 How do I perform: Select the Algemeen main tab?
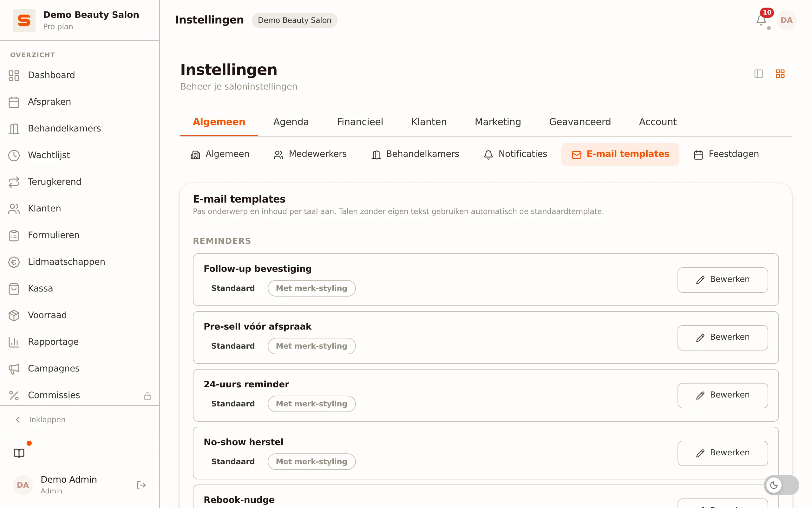point(219,122)
